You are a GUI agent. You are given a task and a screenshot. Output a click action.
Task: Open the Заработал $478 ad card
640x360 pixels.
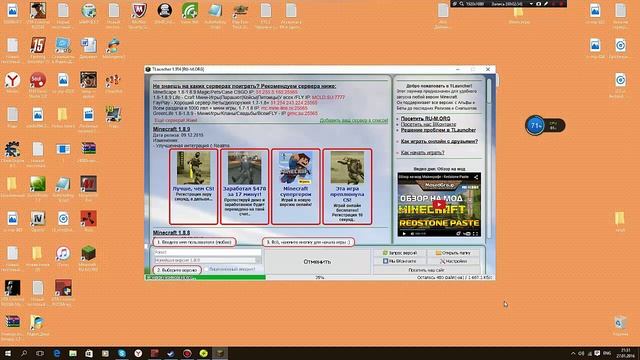(x=244, y=187)
